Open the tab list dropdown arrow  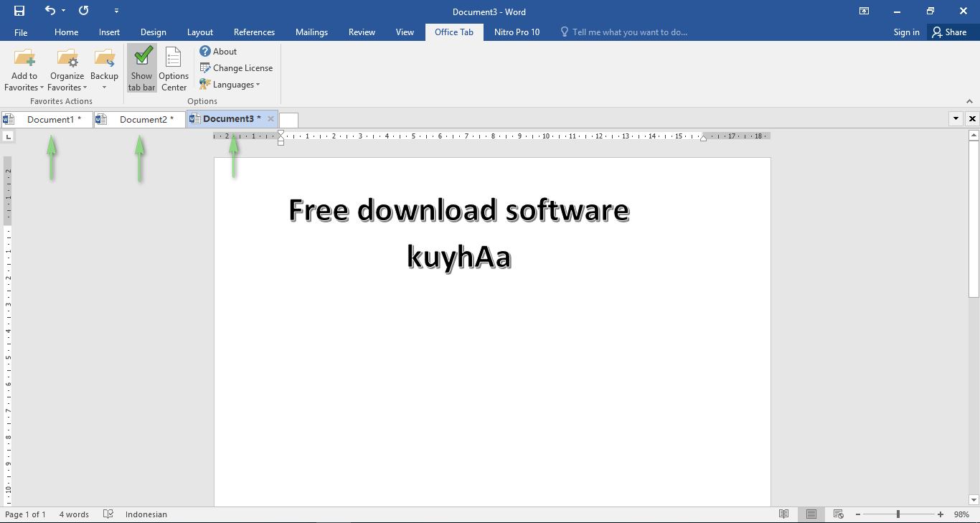pos(956,119)
